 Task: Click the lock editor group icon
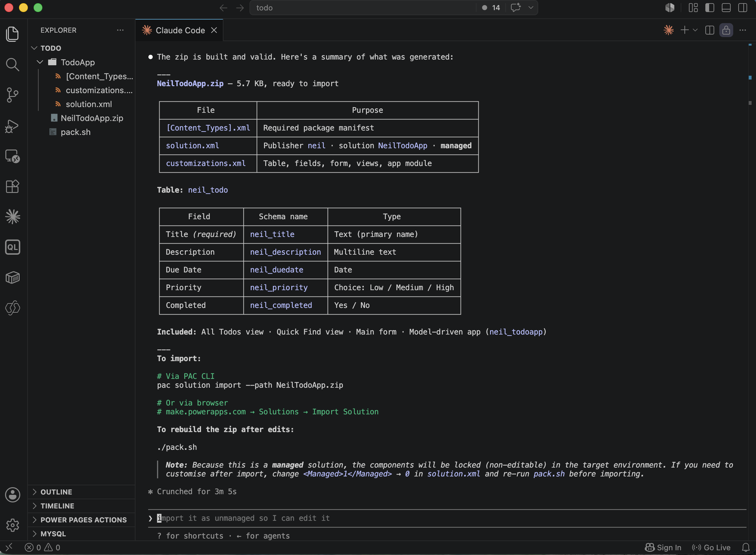point(726,30)
